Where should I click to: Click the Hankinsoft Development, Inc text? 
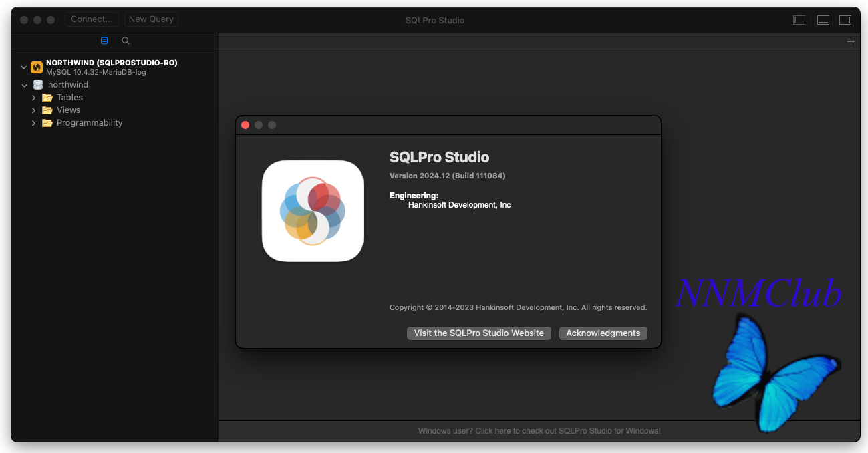460,205
